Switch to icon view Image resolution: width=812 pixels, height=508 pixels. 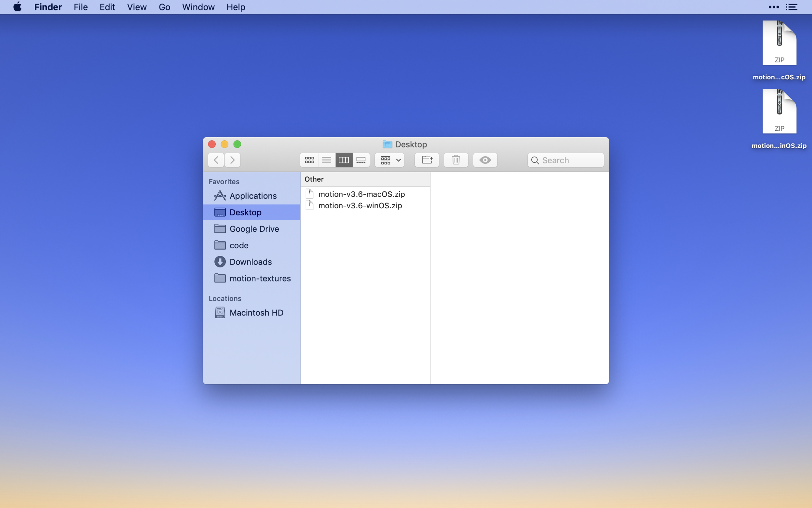click(x=309, y=160)
